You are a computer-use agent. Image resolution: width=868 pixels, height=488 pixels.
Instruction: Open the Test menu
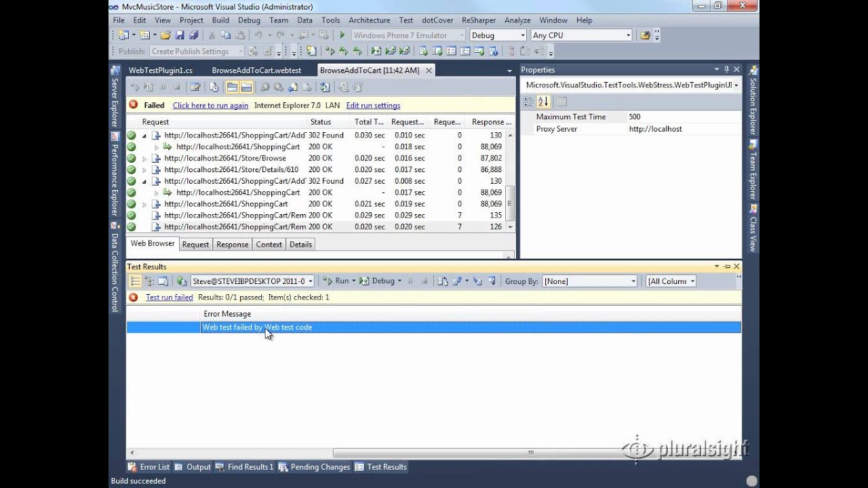click(x=406, y=20)
